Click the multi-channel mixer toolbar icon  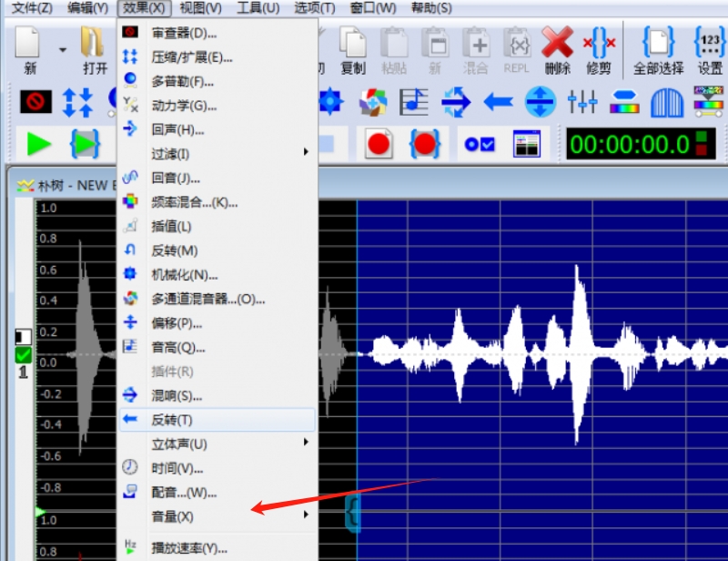click(373, 102)
